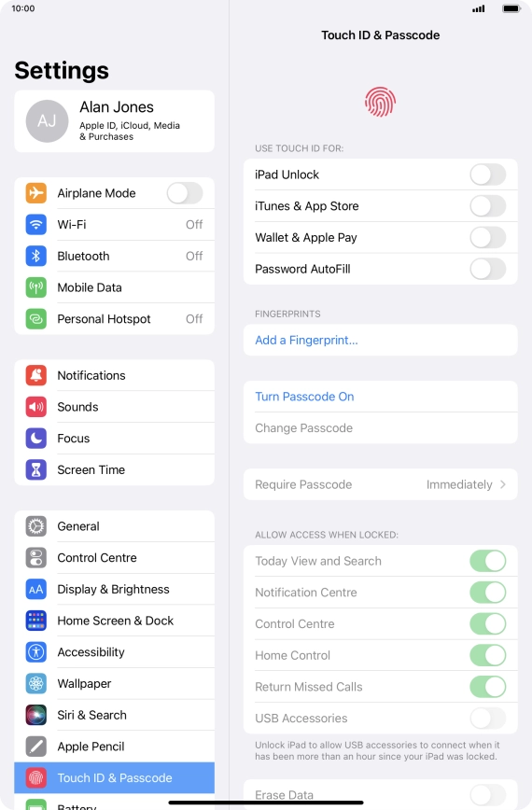Open Accessibility from the sidebar list

[114, 652]
